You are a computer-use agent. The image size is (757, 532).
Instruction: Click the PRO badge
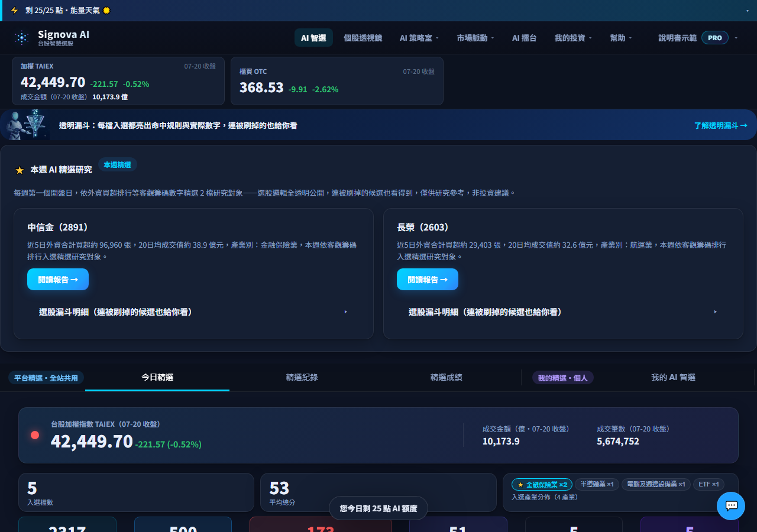click(715, 38)
